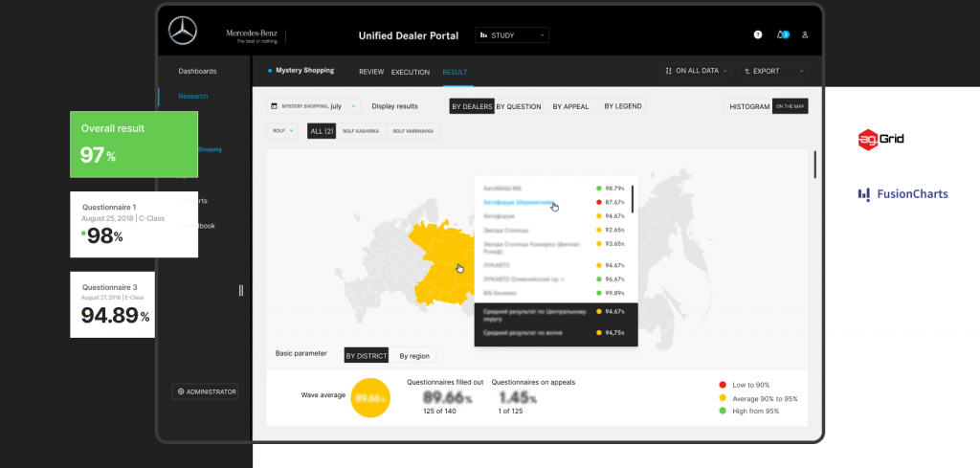Click the main content vertical scrollbar

[x=814, y=165]
